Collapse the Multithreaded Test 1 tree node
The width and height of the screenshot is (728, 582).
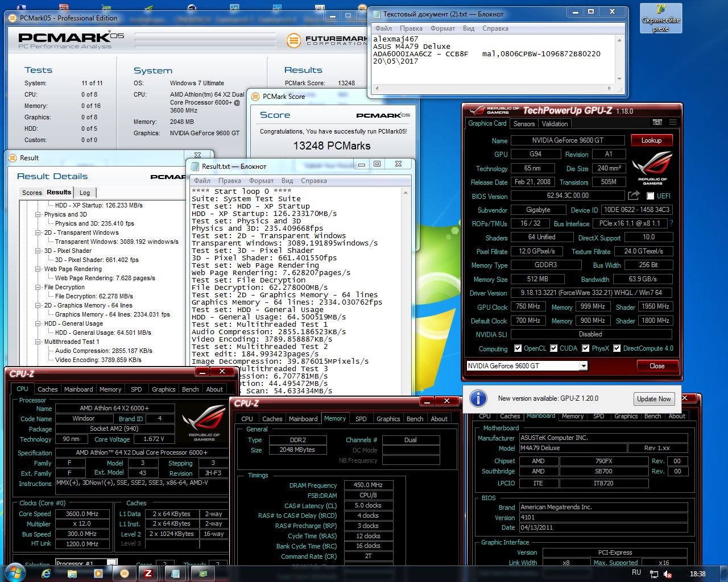pyautogui.click(x=38, y=342)
